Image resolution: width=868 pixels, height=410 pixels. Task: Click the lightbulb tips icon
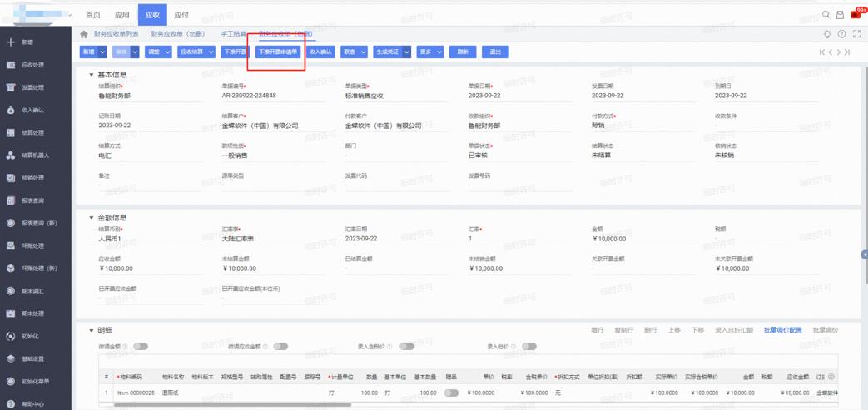tap(827, 34)
